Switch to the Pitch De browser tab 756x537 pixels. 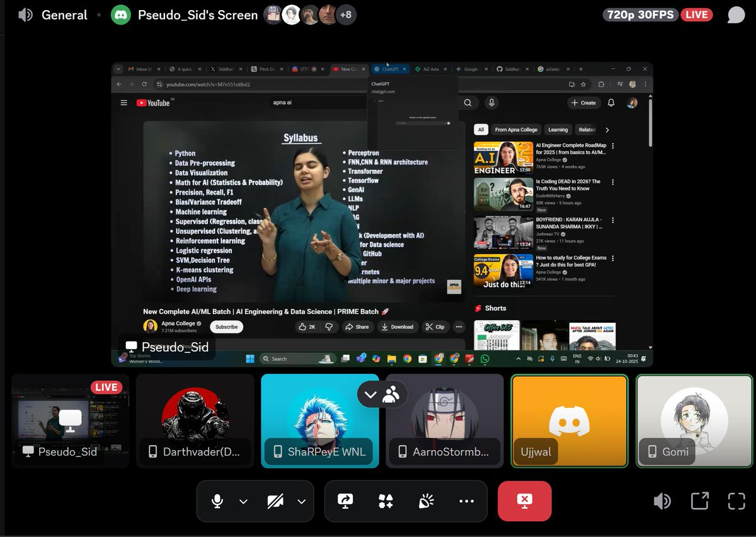pos(266,69)
